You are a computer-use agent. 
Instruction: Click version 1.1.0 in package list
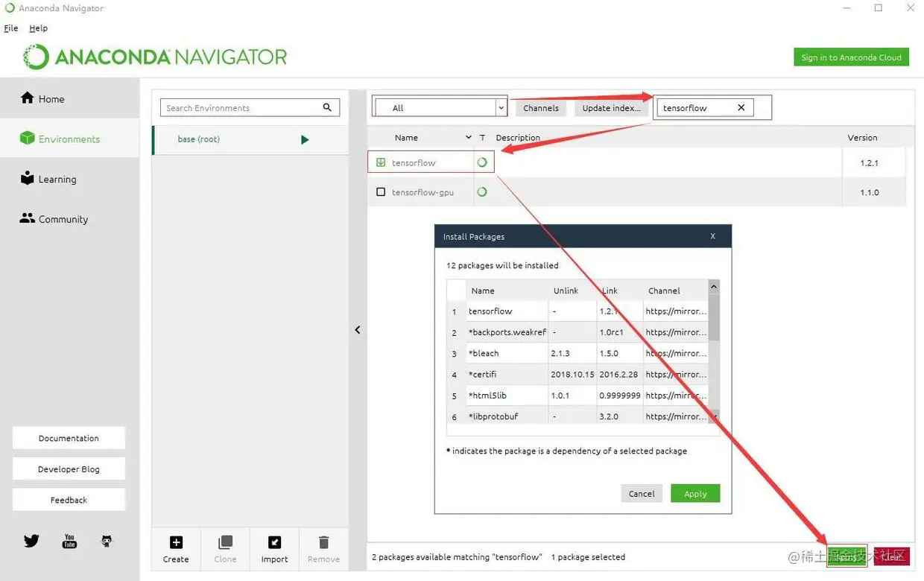pyautogui.click(x=870, y=192)
